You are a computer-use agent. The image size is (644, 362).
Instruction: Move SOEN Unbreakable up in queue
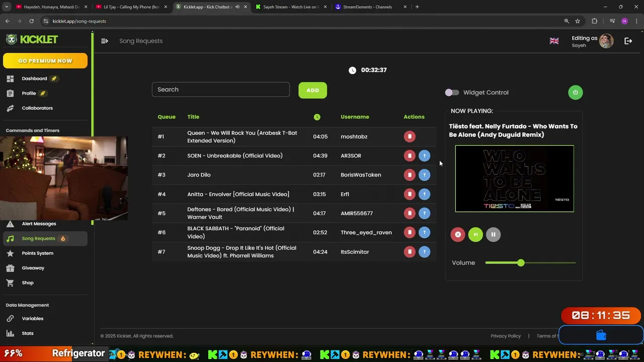tap(424, 156)
